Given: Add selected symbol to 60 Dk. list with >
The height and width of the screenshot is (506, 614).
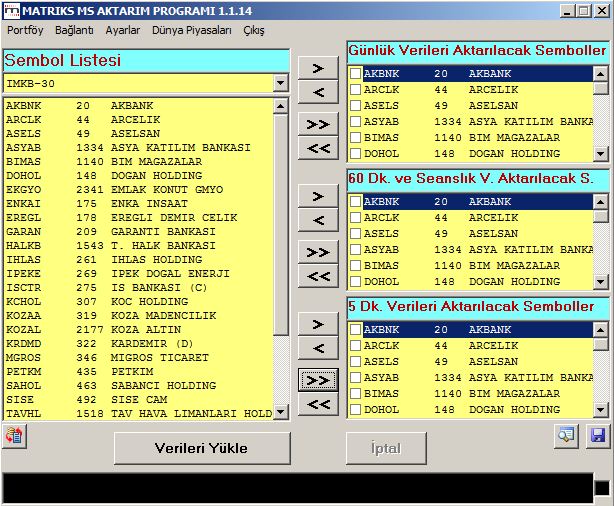Looking at the screenshot, I should [x=318, y=196].
